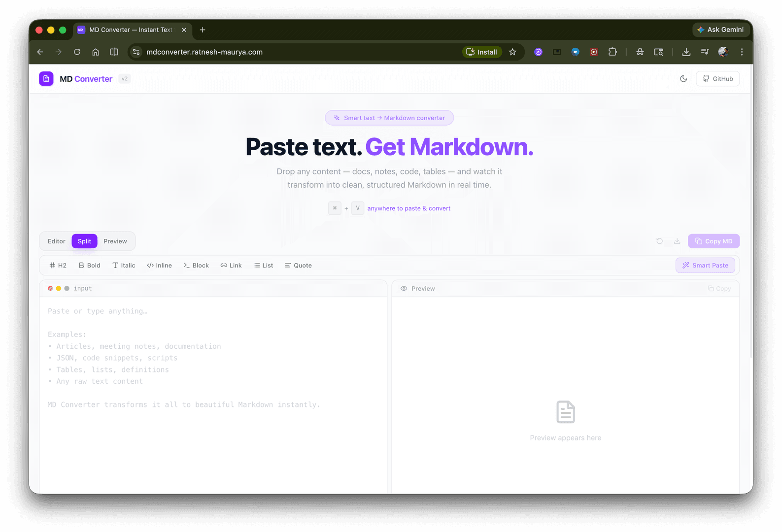This screenshot has height=532, width=782.
Task: Click the browser forward arrow
Action: point(59,52)
